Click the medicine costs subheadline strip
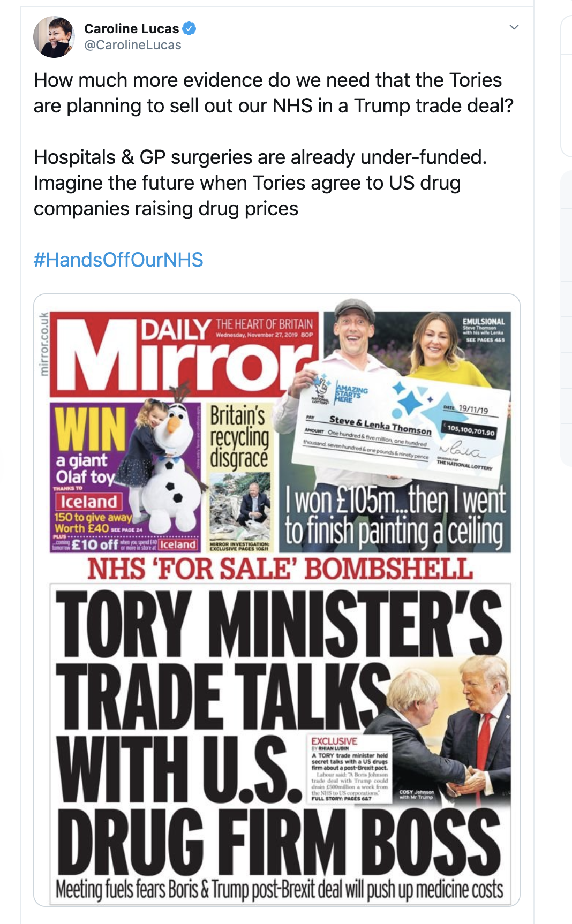 (279, 890)
